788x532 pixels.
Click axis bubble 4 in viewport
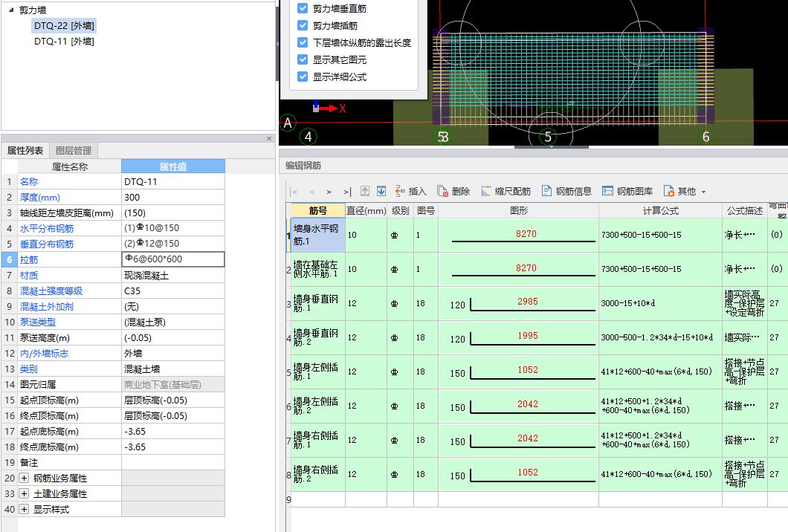308,137
